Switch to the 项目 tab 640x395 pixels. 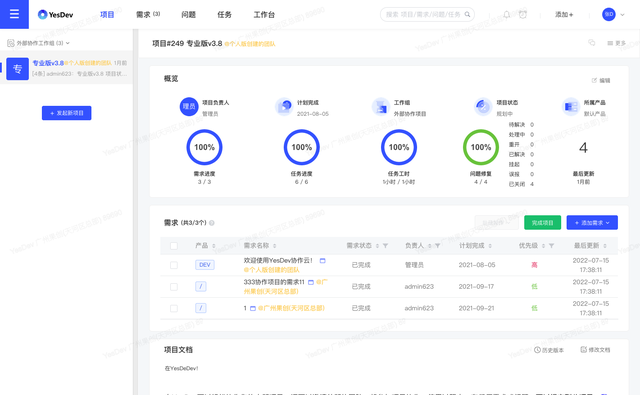click(x=107, y=15)
